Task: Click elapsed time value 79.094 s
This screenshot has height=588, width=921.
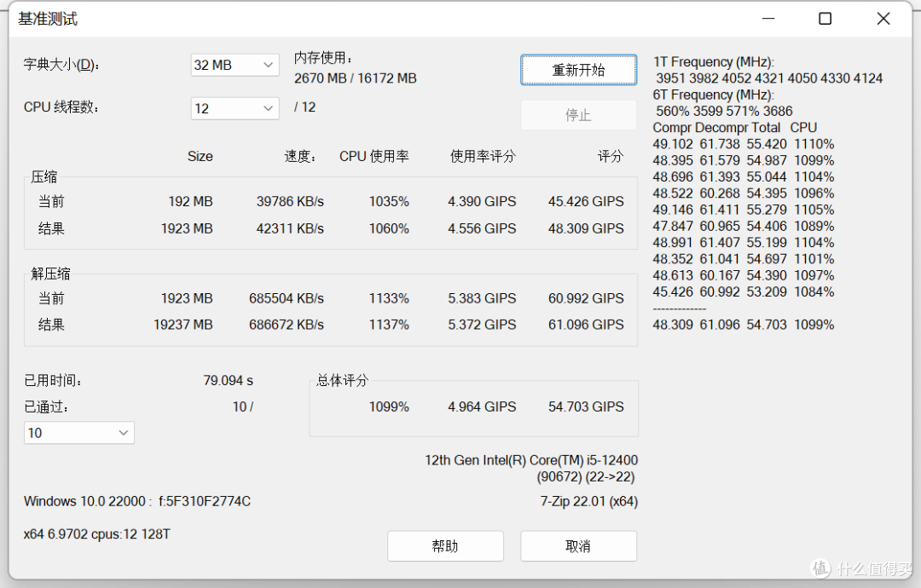Action: tap(229, 381)
